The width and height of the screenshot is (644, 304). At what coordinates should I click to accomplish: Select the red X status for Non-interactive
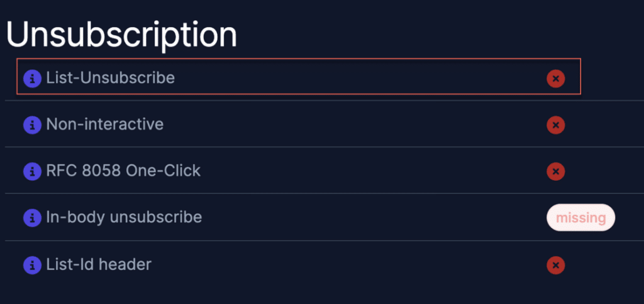tap(556, 125)
